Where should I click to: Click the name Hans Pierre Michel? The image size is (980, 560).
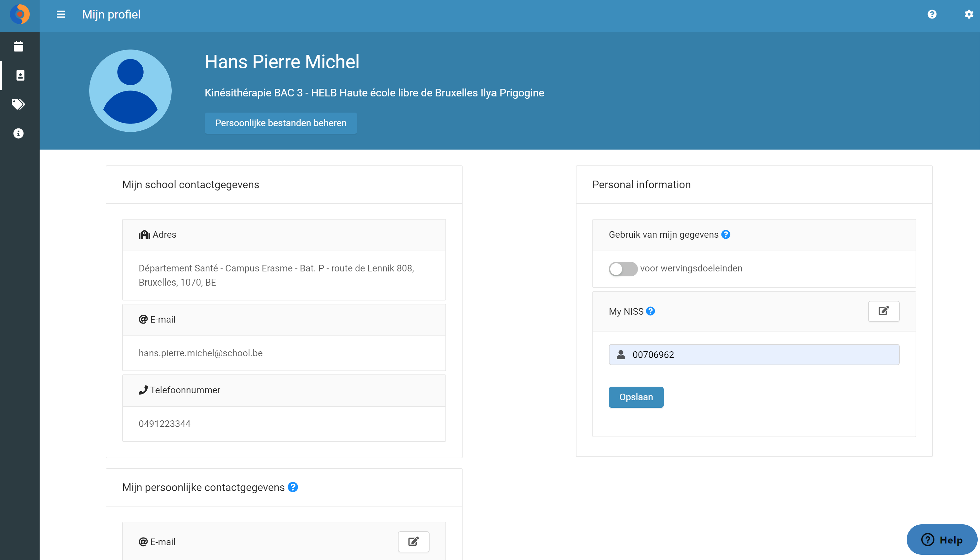(282, 61)
